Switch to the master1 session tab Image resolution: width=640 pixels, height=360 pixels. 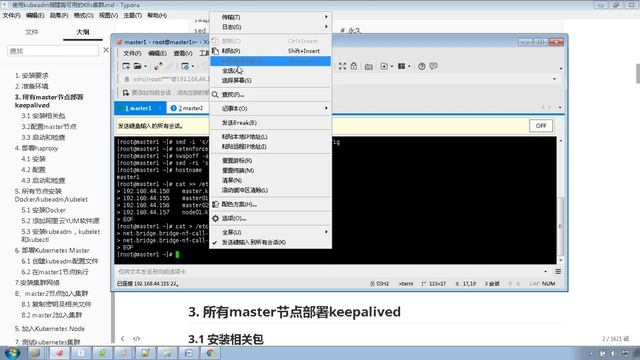click(140, 108)
